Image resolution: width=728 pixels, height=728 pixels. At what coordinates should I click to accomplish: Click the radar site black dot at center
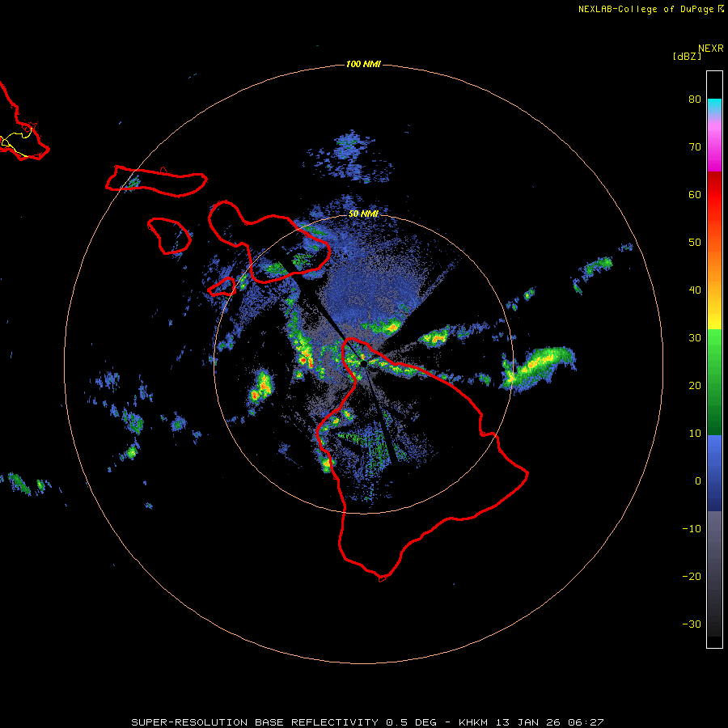click(x=363, y=364)
